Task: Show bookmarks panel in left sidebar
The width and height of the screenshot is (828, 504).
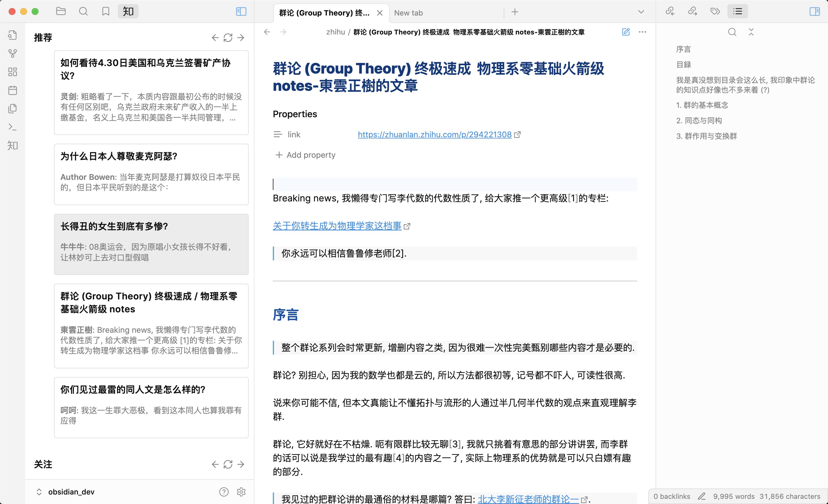Action: point(106,11)
